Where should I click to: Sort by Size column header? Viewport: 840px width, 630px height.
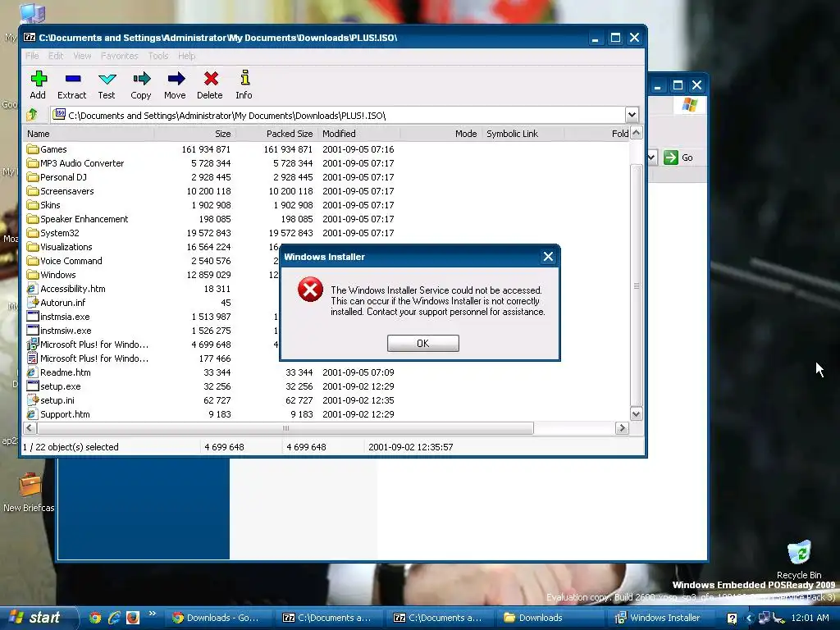(194, 134)
